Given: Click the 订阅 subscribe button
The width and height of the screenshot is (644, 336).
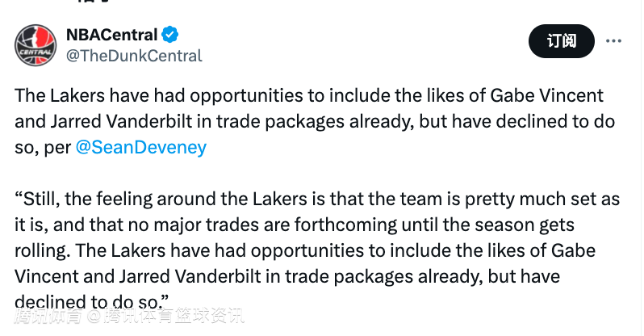Looking at the screenshot, I should click(561, 41).
